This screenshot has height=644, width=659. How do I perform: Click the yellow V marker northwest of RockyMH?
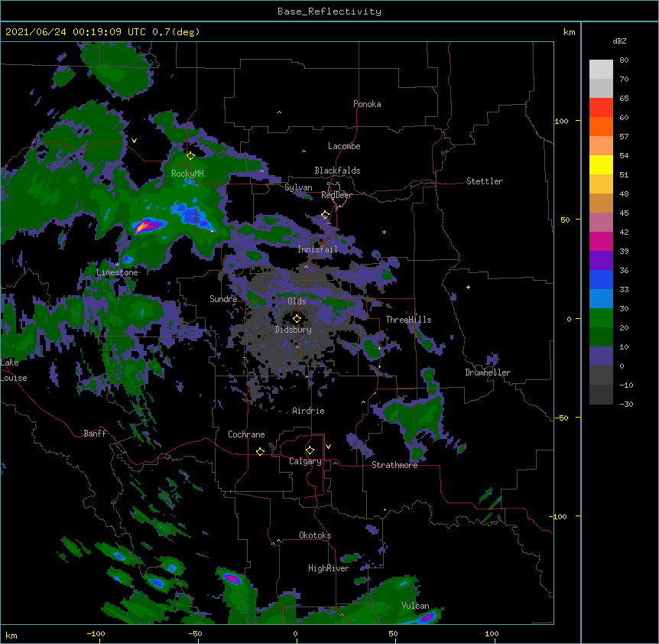click(x=134, y=141)
